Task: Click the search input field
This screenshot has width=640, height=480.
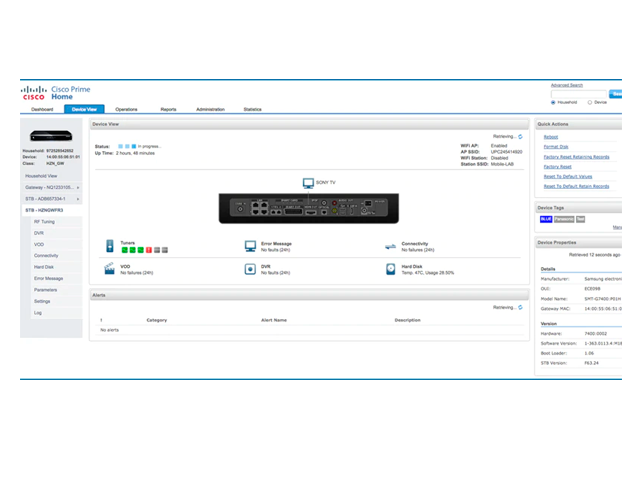Action: (x=580, y=93)
